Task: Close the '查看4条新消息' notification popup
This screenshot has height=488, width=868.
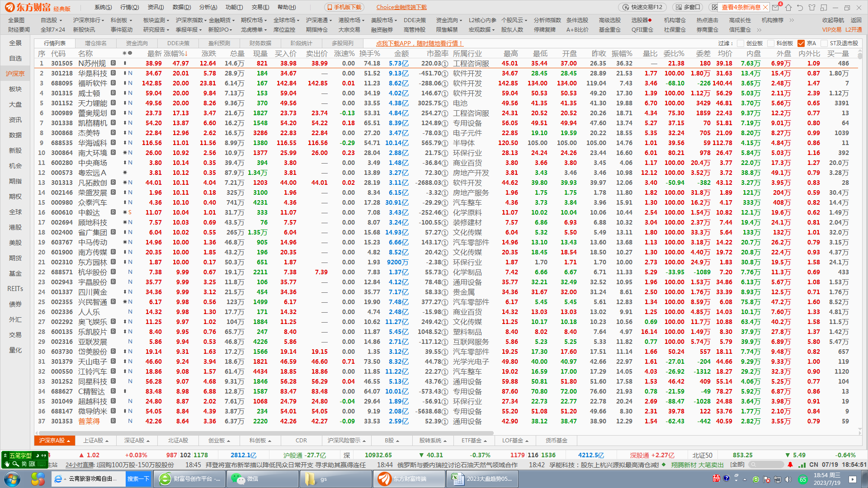Action: click(765, 7)
